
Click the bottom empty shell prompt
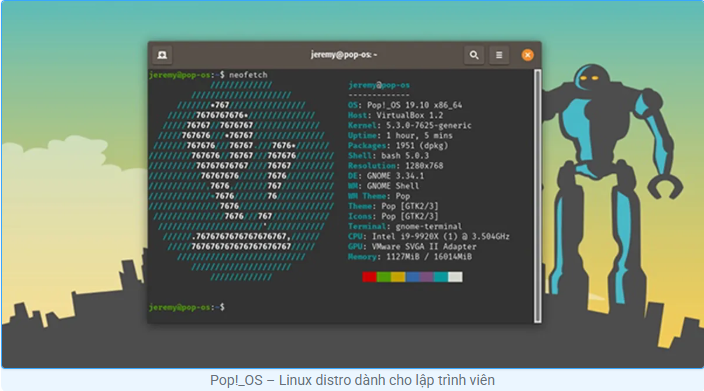(187, 307)
